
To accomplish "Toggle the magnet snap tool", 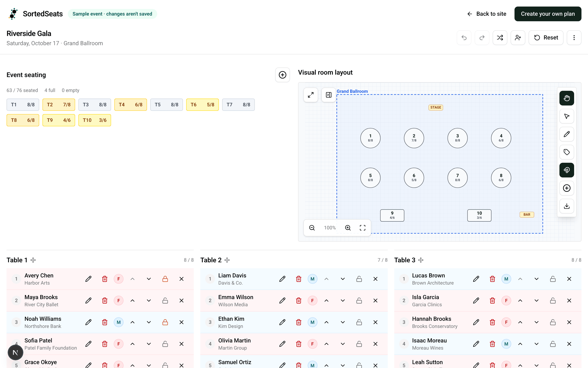I will pyautogui.click(x=567, y=170).
